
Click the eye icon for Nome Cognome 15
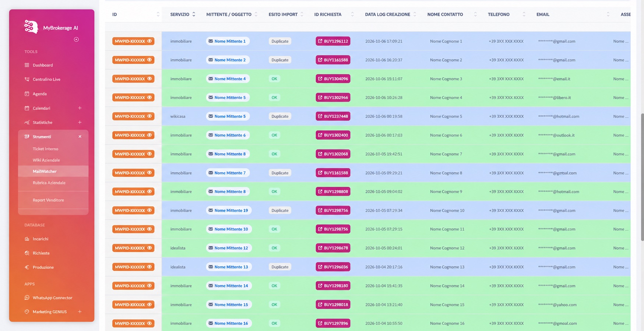pos(149,304)
